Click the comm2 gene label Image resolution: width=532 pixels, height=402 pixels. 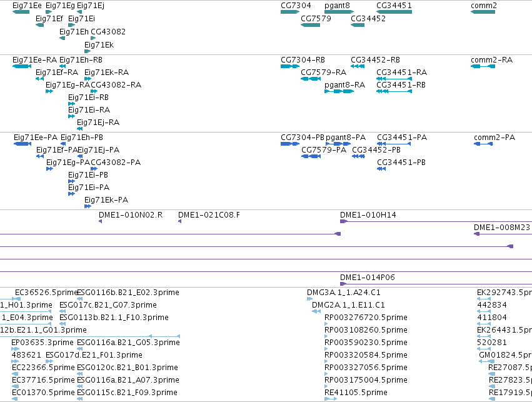pos(484,6)
